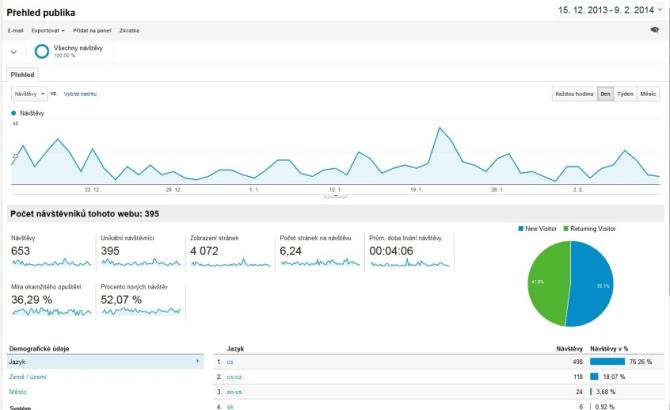Click the Všechny návštěvy segment circle icon

42,50
